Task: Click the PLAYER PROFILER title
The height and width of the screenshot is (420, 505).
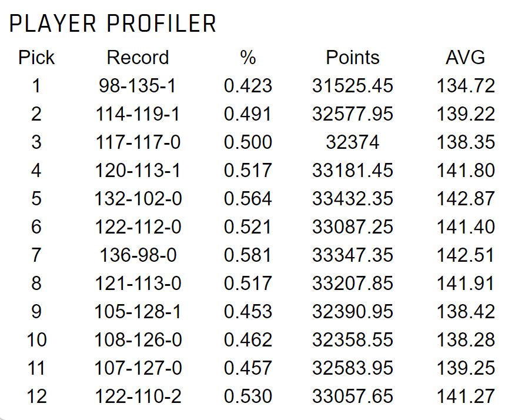Action: [x=113, y=24]
